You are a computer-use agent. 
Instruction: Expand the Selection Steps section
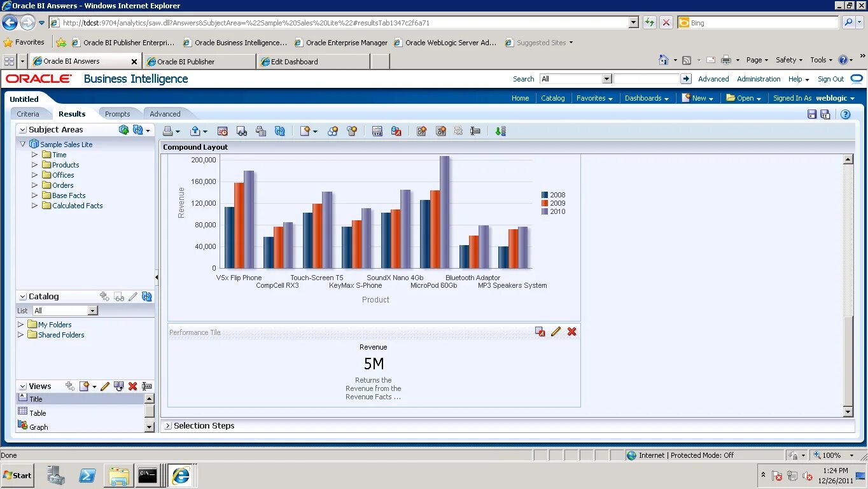click(168, 426)
